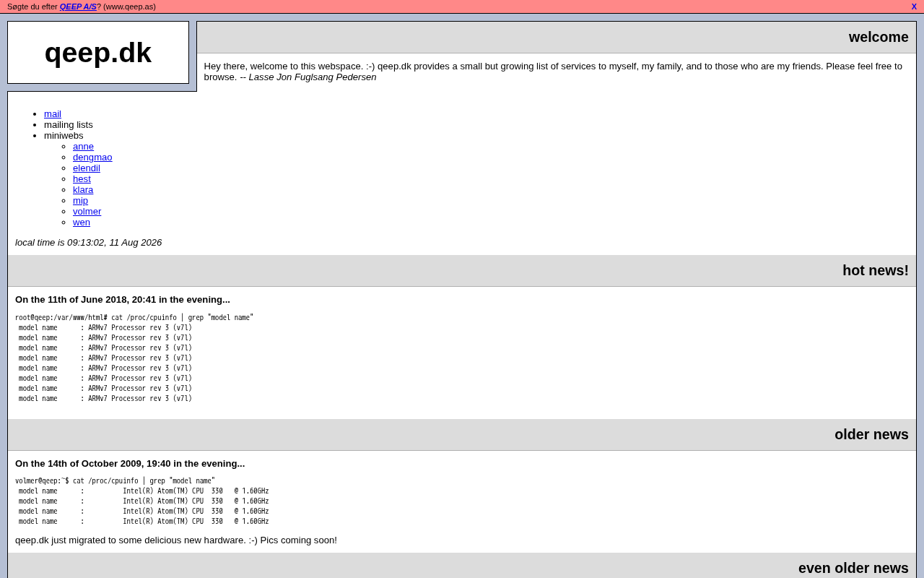Close the pink notification bar with X
Viewport: 924px width, 578px height.
[914, 7]
